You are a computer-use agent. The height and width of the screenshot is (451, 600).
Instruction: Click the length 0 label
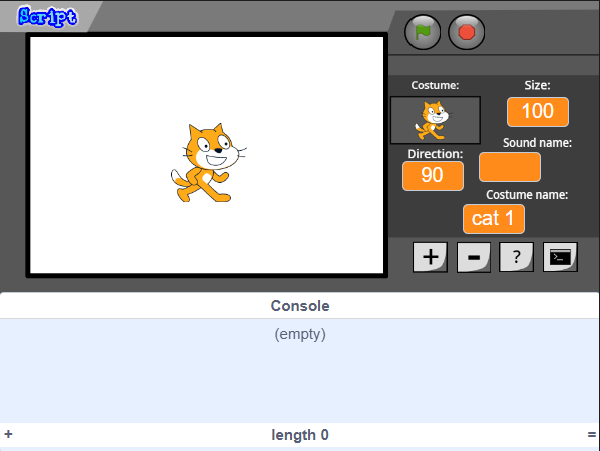click(x=300, y=435)
